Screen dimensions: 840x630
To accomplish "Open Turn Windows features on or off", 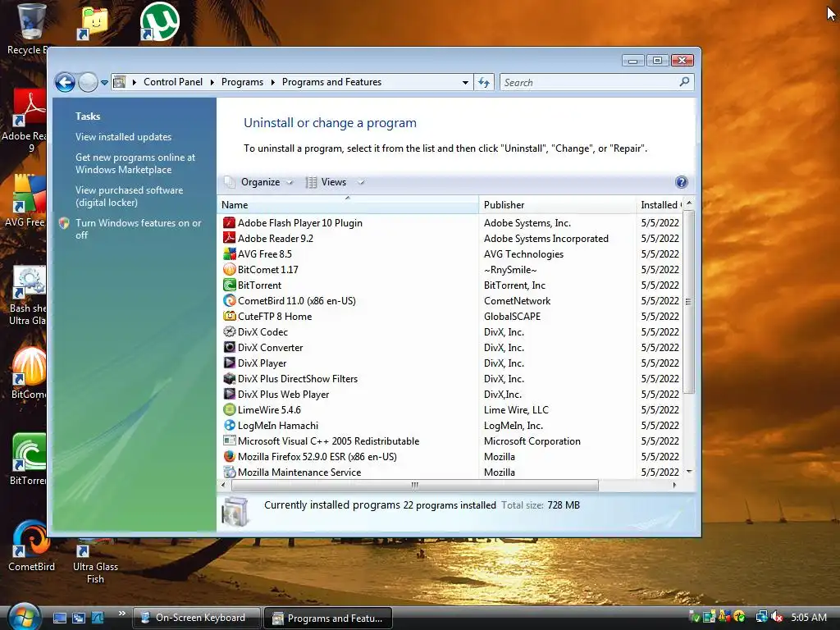I will (x=138, y=229).
